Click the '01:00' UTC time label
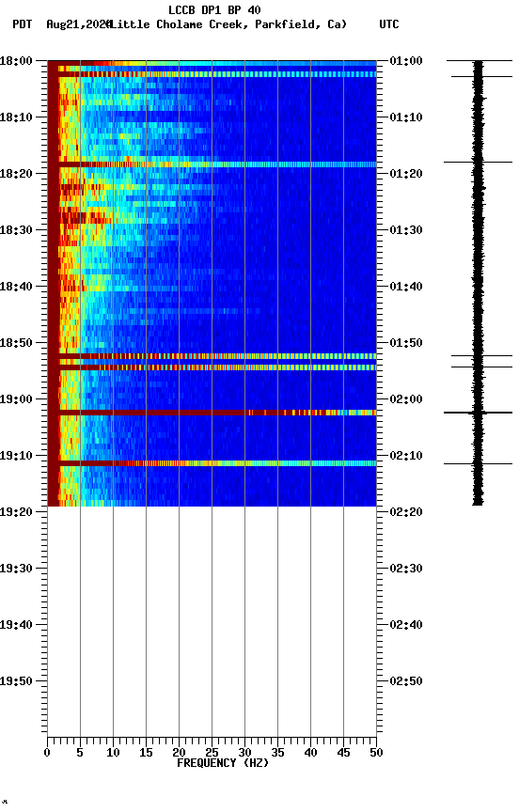The height and width of the screenshot is (812, 519). 406,61
